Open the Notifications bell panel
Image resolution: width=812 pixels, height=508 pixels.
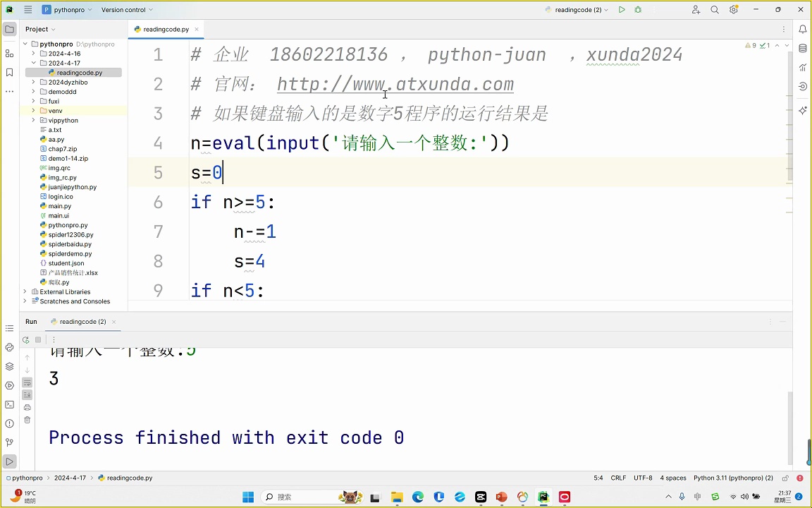tap(803, 30)
